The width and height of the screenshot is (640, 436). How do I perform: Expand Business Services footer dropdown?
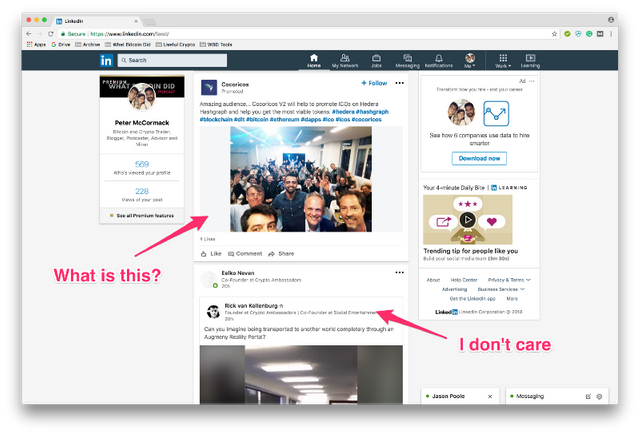[x=501, y=289]
